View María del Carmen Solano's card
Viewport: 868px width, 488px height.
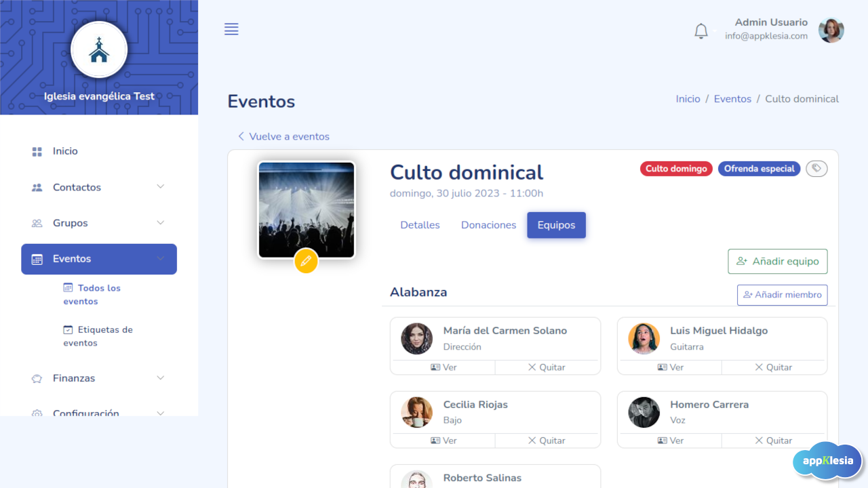click(x=443, y=367)
